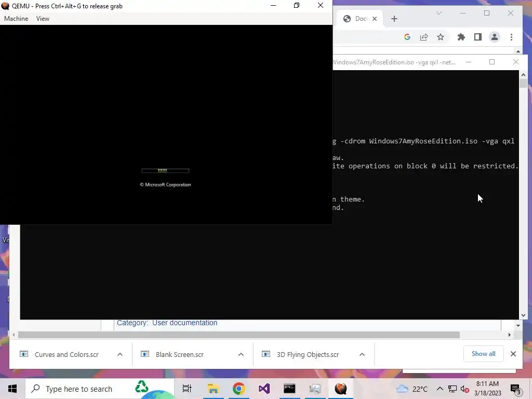532x399 pixels.
Task: Expand options for Blank Screen.scr
Action: click(241, 354)
